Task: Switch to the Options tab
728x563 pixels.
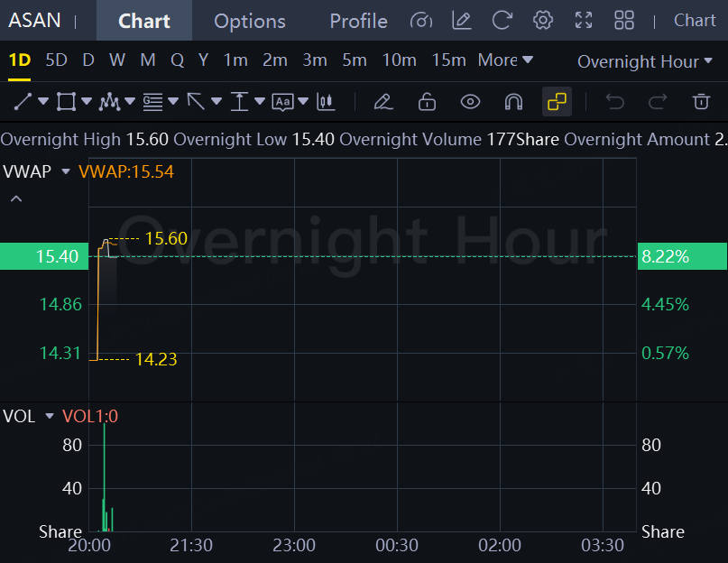Action: (249, 21)
